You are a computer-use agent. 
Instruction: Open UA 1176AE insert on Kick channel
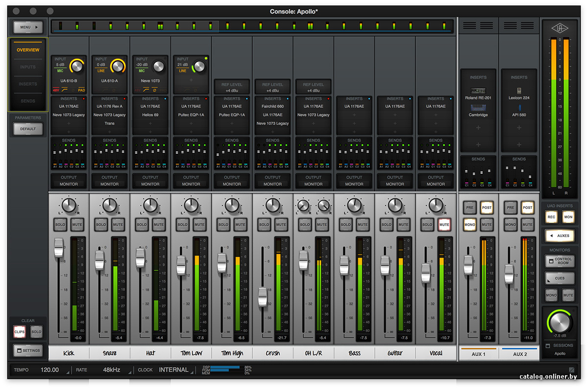click(x=69, y=106)
